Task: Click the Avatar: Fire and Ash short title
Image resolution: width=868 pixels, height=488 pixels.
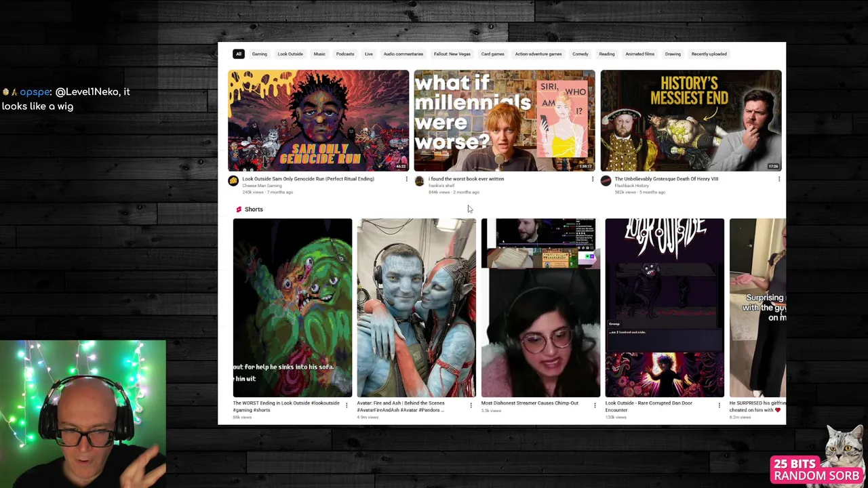Action: pos(401,406)
